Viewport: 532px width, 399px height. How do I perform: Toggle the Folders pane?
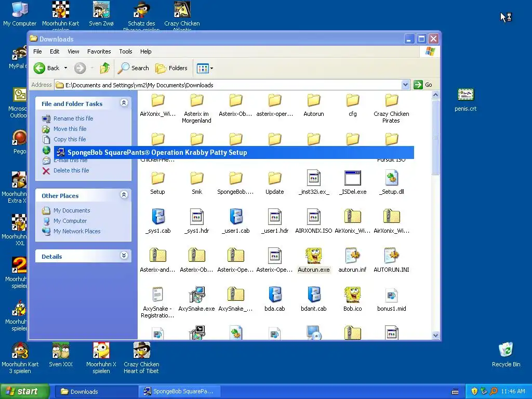point(171,68)
